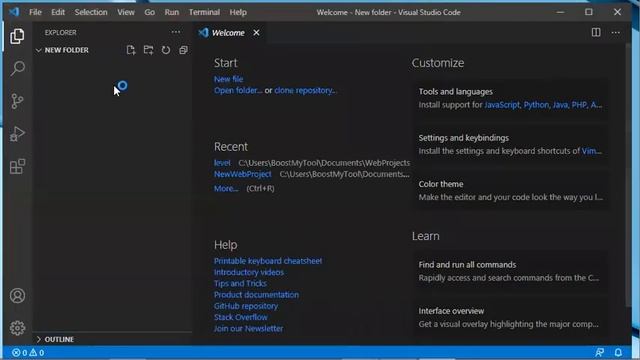Screen dimensions: 640x360
Task: Open the Explorer view in activity bar
Action: (x=17, y=36)
